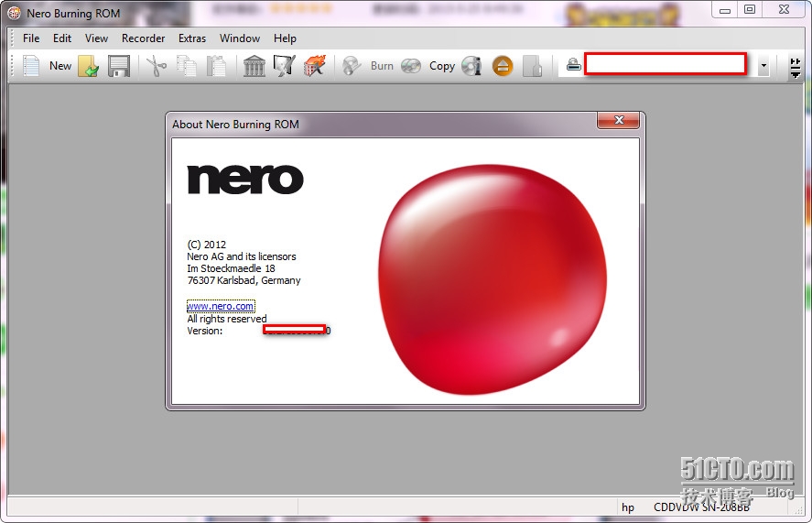
Task: Click the two-disc Copy icon
Action: [x=411, y=66]
